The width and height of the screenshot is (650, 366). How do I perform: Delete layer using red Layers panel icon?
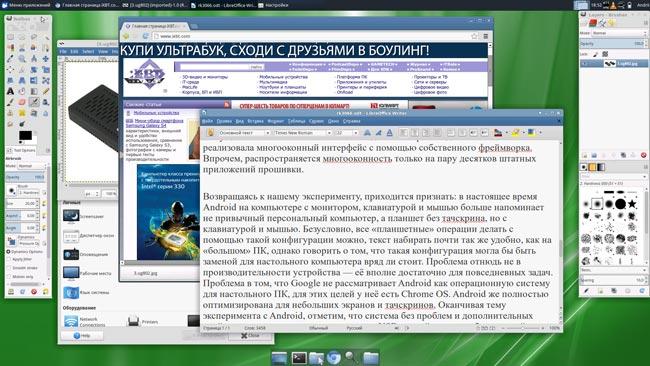[643, 155]
